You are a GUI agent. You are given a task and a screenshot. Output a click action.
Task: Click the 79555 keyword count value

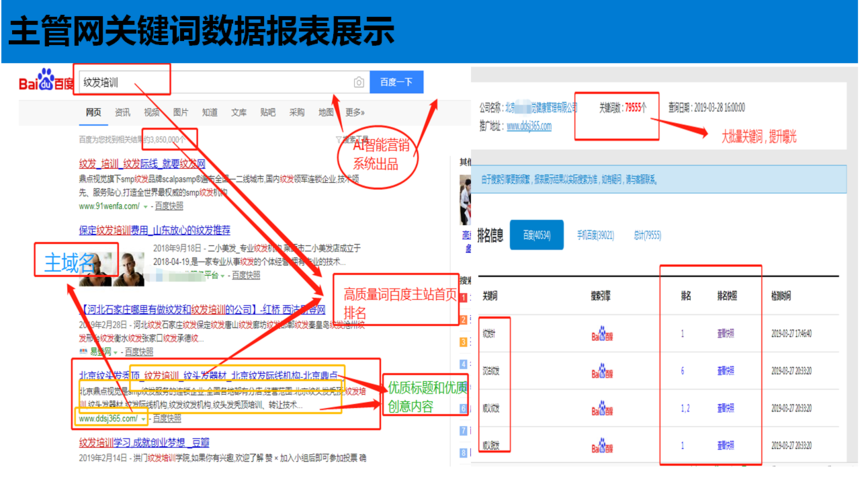(x=633, y=108)
